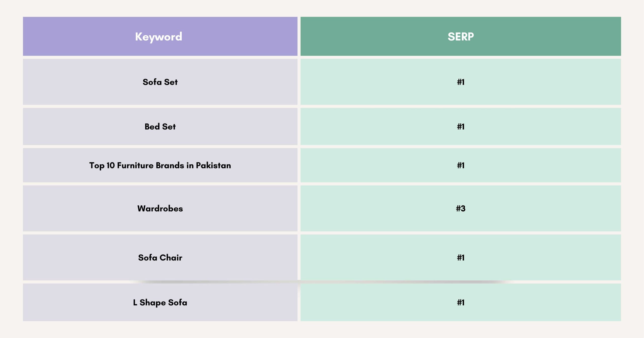Screen dimensions: 644x338
Task: Click the #1 rank beside Sofa Set
Action: point(461,82)
